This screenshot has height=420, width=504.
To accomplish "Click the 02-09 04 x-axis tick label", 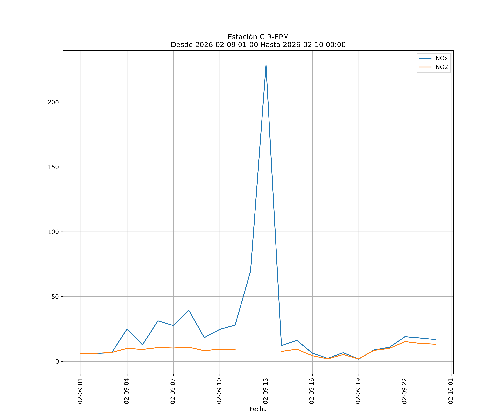I will (x=126, y=391).
